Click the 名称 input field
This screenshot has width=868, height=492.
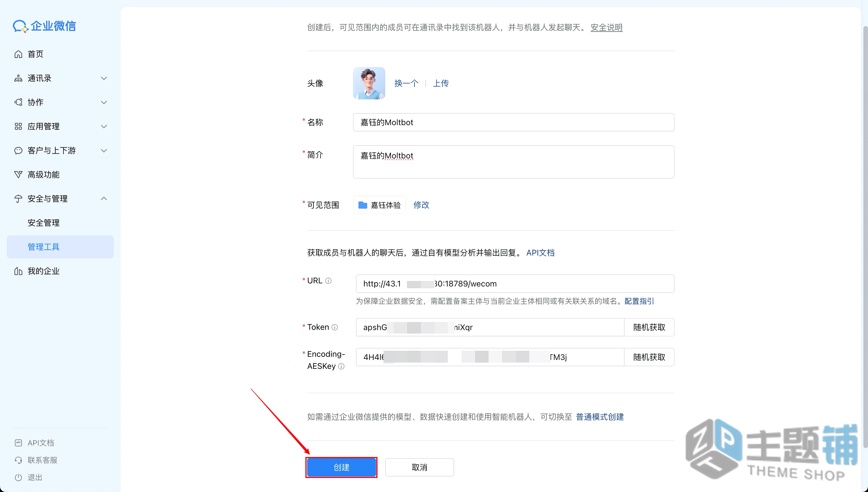514,122
